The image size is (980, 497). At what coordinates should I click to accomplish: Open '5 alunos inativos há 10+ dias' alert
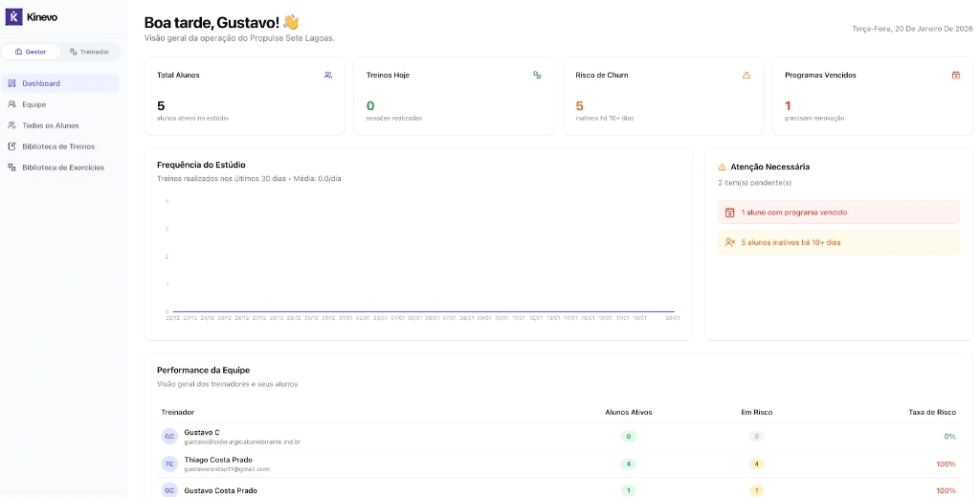838,242
